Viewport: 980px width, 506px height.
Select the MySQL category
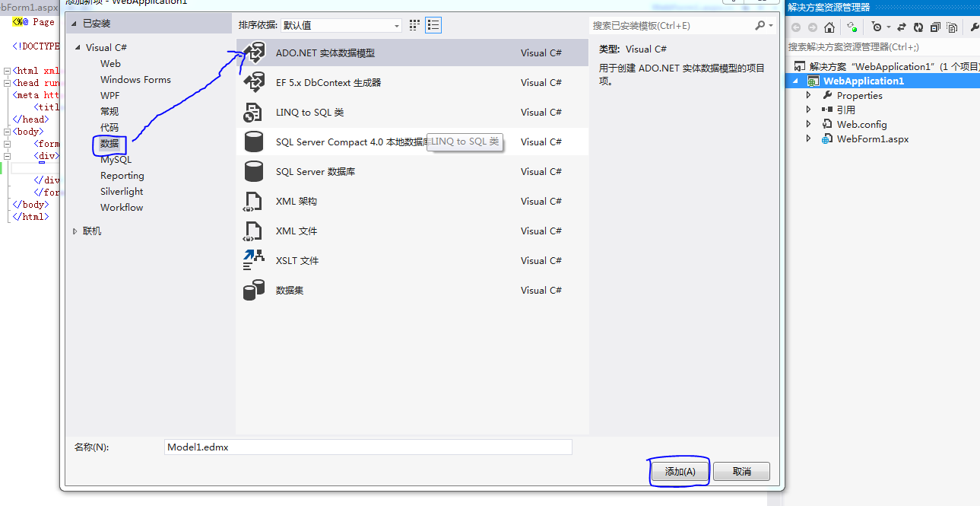116,160
